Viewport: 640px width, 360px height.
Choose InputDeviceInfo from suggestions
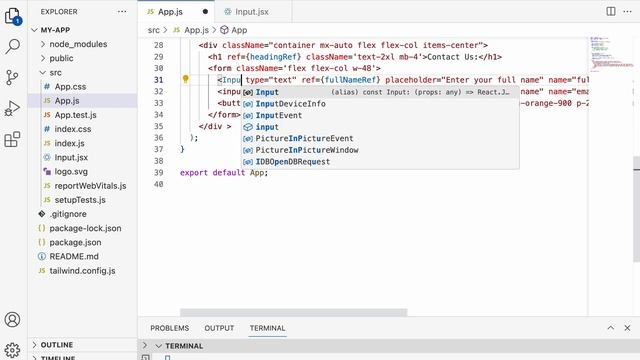(380, 104)
